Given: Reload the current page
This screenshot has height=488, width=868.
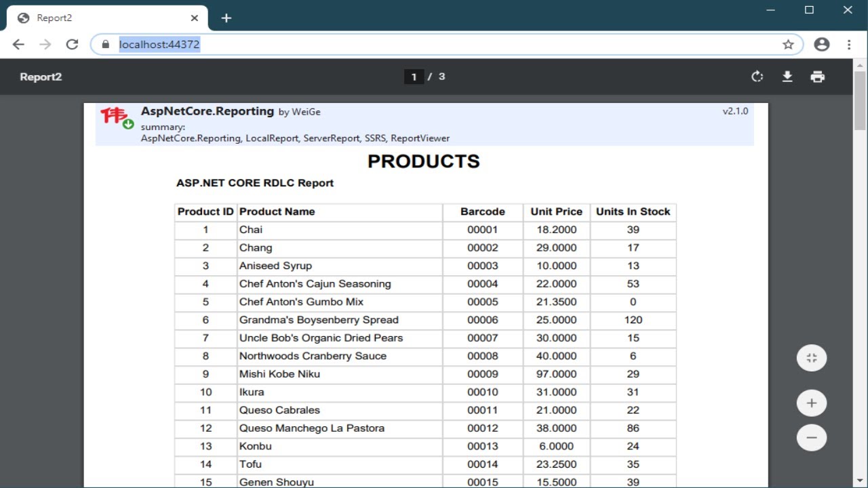Looking at the screenshot, I should tap(72, 45).
